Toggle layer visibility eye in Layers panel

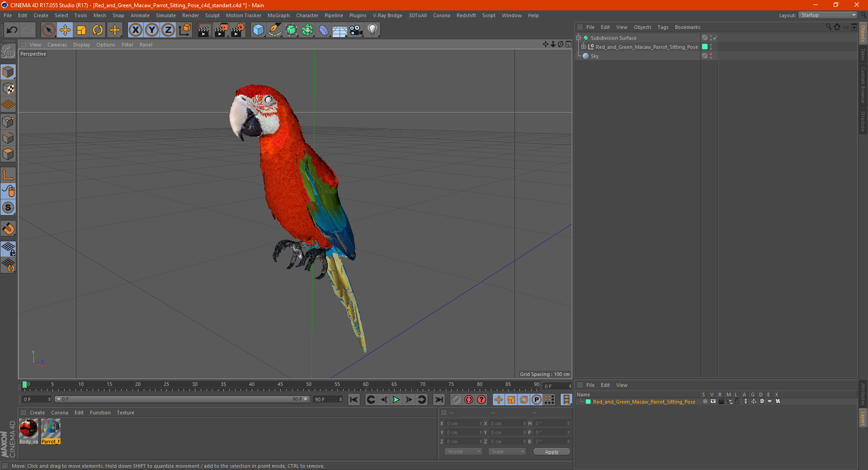(713, 401)
